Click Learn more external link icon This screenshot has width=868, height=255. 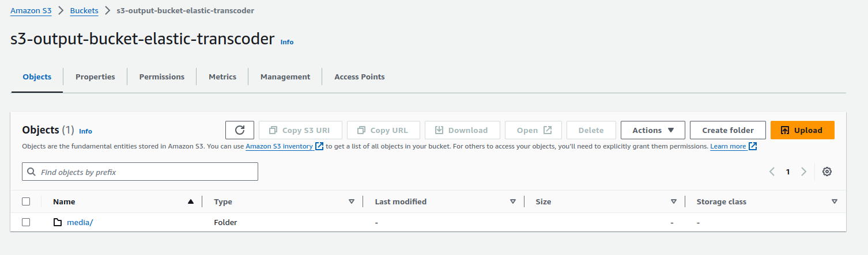point(752,146)
